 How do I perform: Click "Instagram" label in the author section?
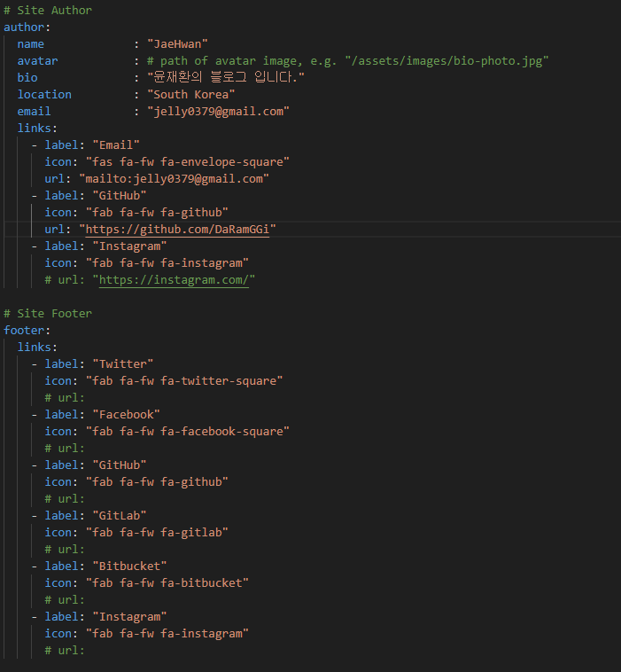click(x=129, y=246)
